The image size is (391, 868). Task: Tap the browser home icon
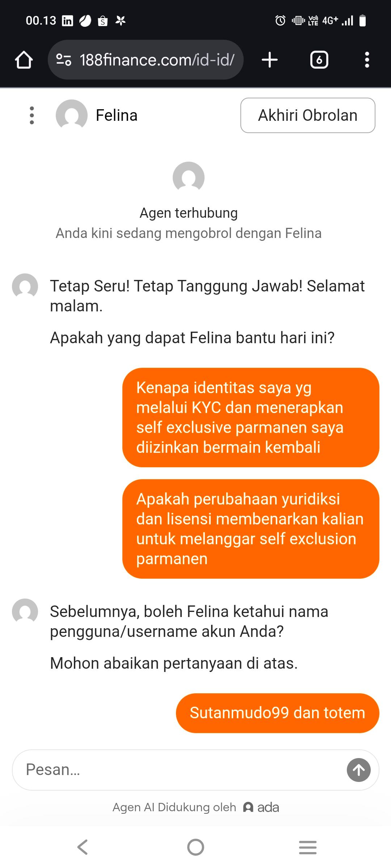click(24, 60)
